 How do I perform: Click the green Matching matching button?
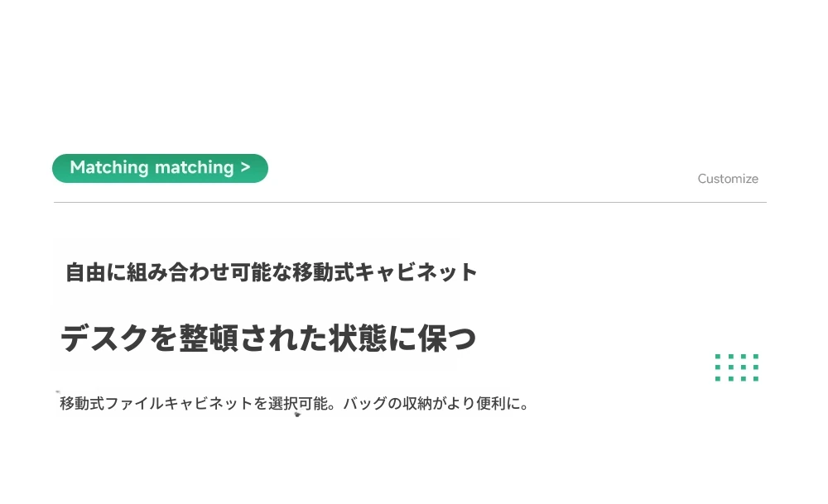point(160,168)
